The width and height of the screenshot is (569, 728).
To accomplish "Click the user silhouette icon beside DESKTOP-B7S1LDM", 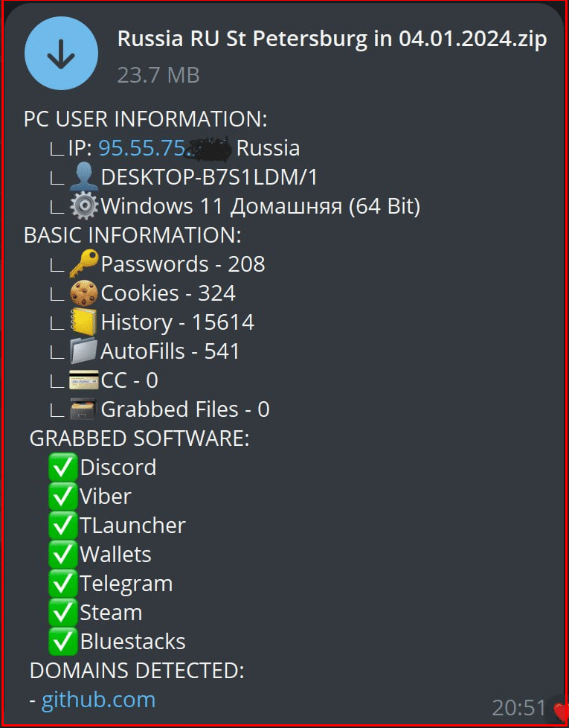I will click(83, 177).
